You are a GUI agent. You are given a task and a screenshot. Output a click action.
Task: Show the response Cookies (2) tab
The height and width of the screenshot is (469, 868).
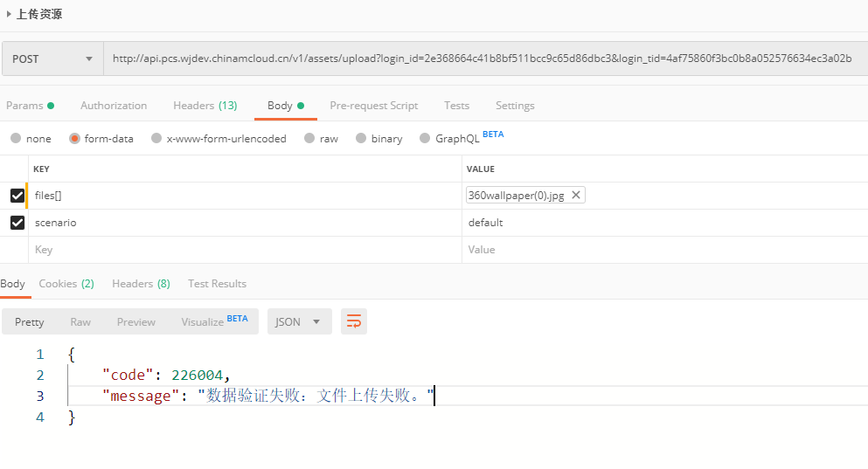click(66, 283)
